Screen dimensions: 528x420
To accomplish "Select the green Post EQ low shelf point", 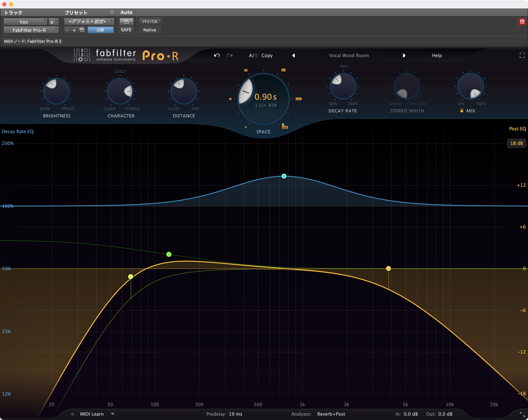I will (169, 254).
